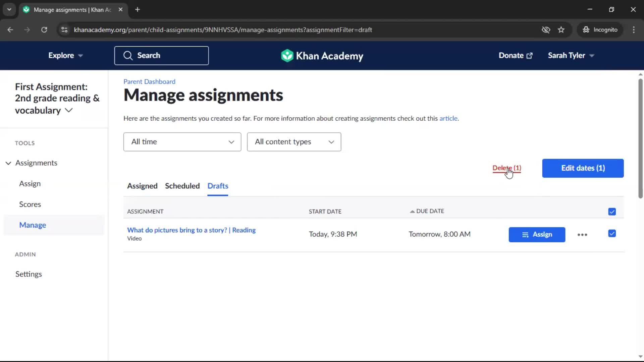The height and width of the screenshot is (362, 644).
Task: Go to the Parent Dashboard breadcrumb
Action: [149, 81]
